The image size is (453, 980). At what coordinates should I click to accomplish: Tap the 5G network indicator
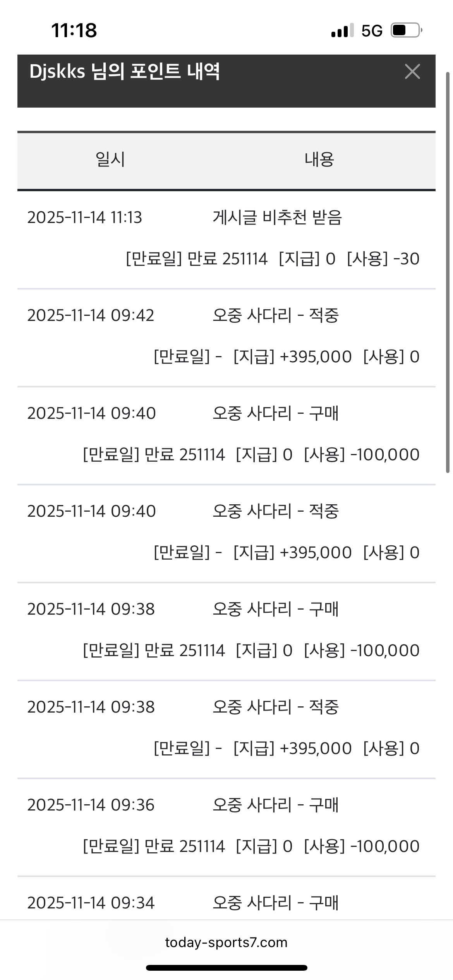coord(372,31)
